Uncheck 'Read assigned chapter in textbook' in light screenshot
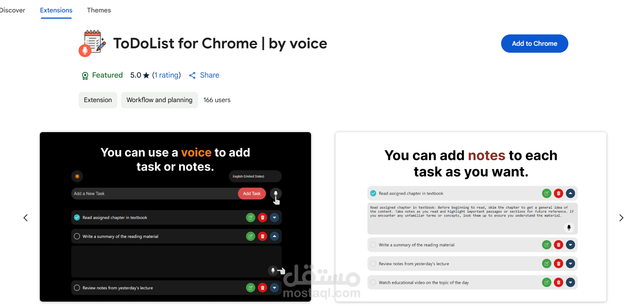The image size is (644, 306). pyautogui.click(x=373, y=193)
